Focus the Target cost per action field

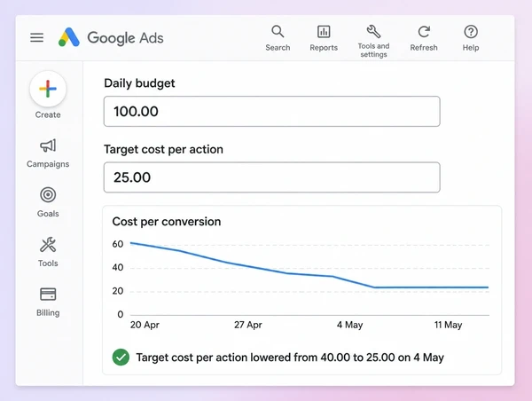pyautogui.click(x=272, y=177)
